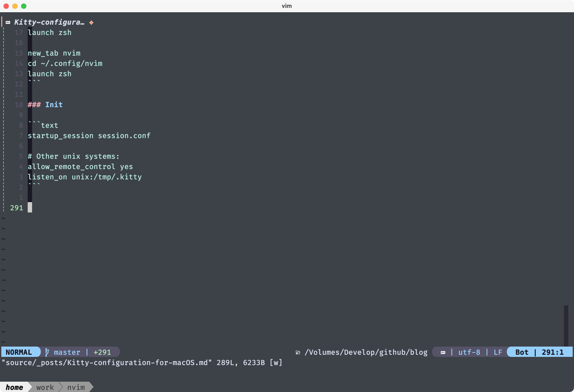Switch to the nvim kitty tab
This screenshot has height=392, width=574.
coord(76,387)
